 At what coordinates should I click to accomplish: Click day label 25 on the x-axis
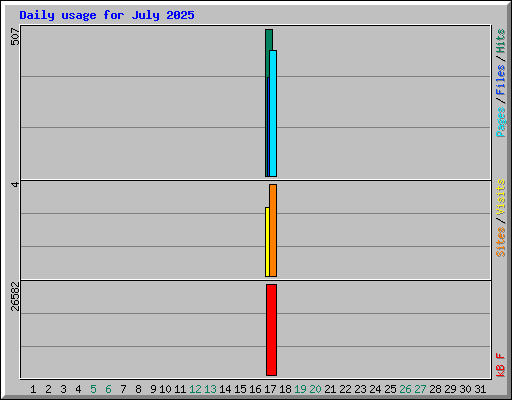(x=390, y=389)
